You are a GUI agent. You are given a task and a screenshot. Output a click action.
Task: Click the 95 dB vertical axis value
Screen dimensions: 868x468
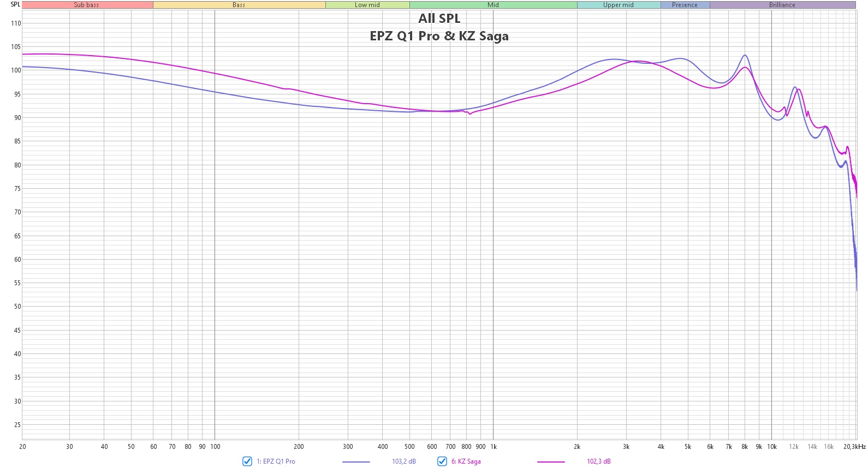pyautogui.click(x=17, y=94)
